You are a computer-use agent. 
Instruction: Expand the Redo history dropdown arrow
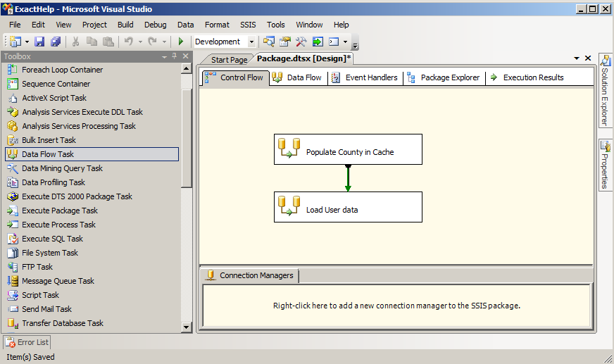tap(164, 42)
